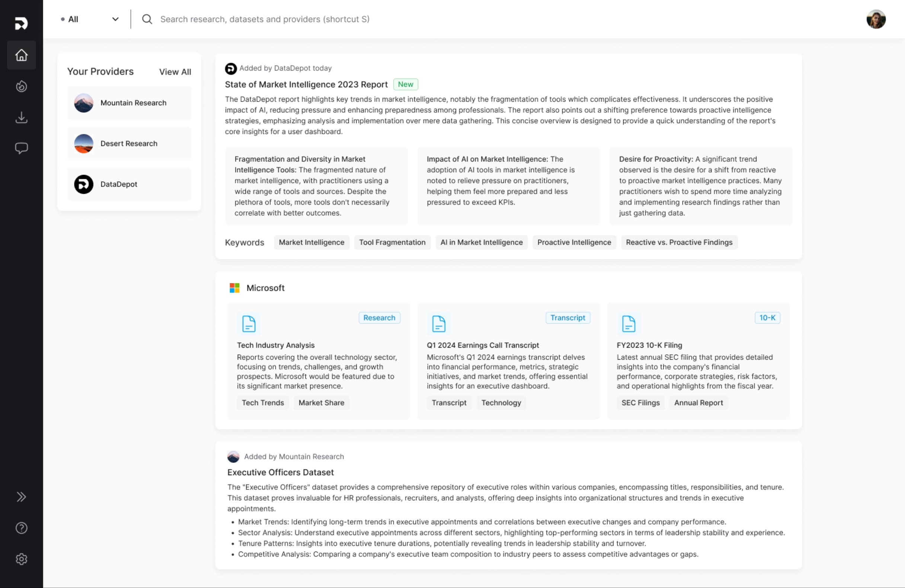Open chat feedback from the sidebar
The image size is (905, 588).
tap(21, 148)
